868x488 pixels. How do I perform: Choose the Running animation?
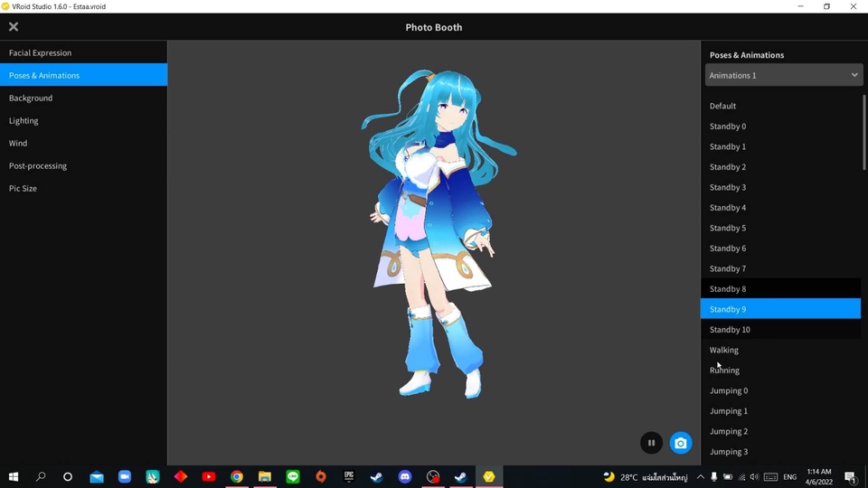pos(780,371)
